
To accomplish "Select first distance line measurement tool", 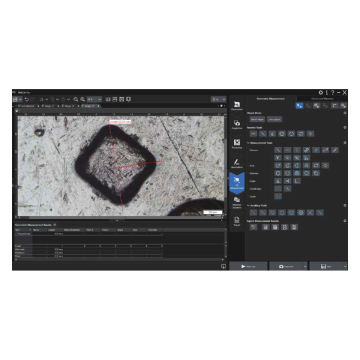I will pyautogui.click(x=278, y=150).
